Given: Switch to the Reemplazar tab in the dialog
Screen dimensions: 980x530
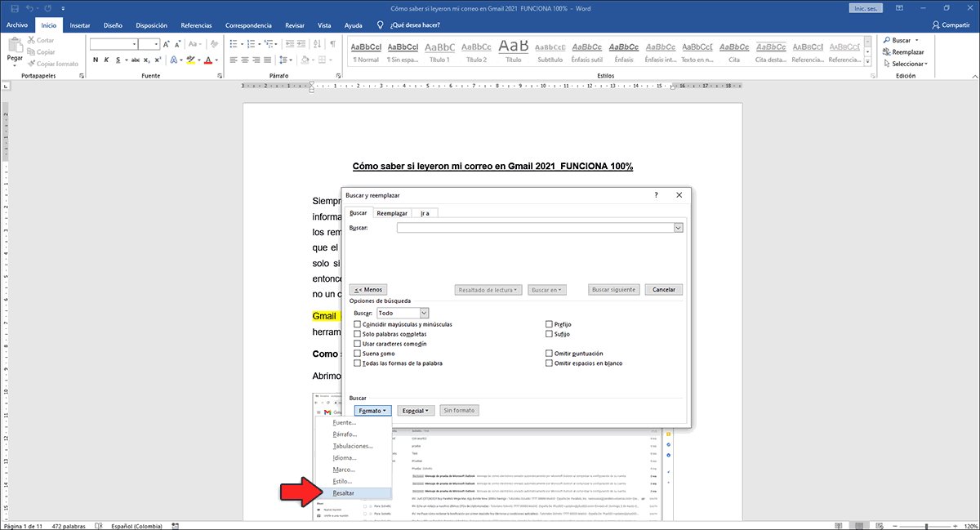Looking at the screenshot, I should 392,212.
